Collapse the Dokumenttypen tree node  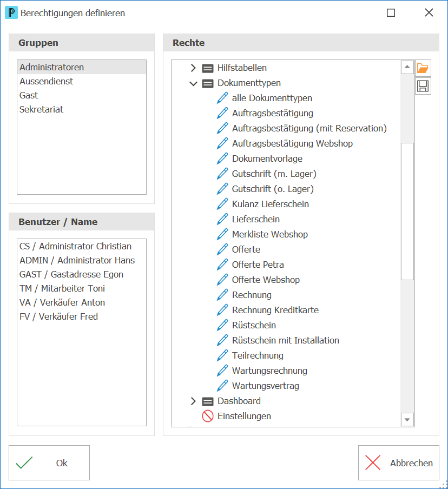tap(193, 83)
